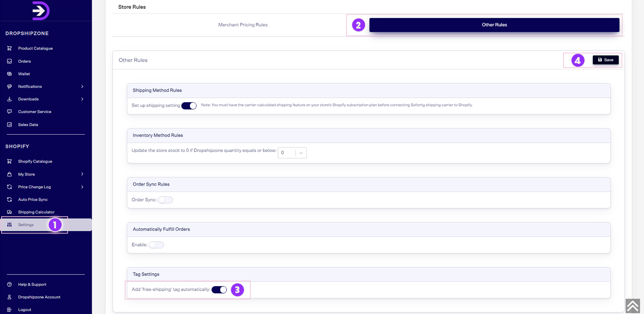Click the Product Catalogue cart icon

pos(9,48)
